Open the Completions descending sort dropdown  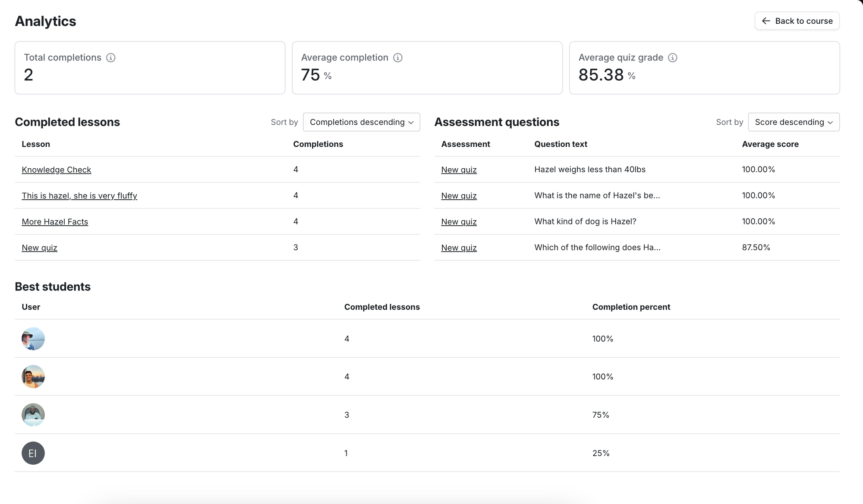pyautogui.click(x=361, y=122)
